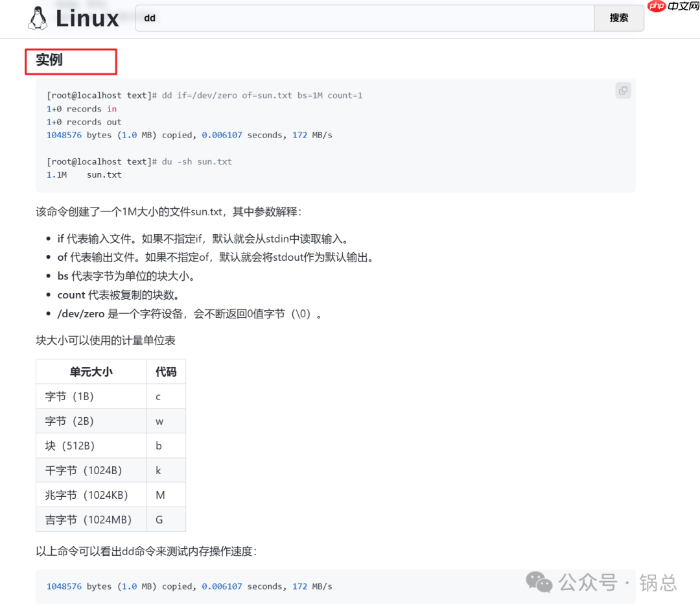Click the M code cell for 兆字节
Viewport: 700px width, 611px height.
159,495
